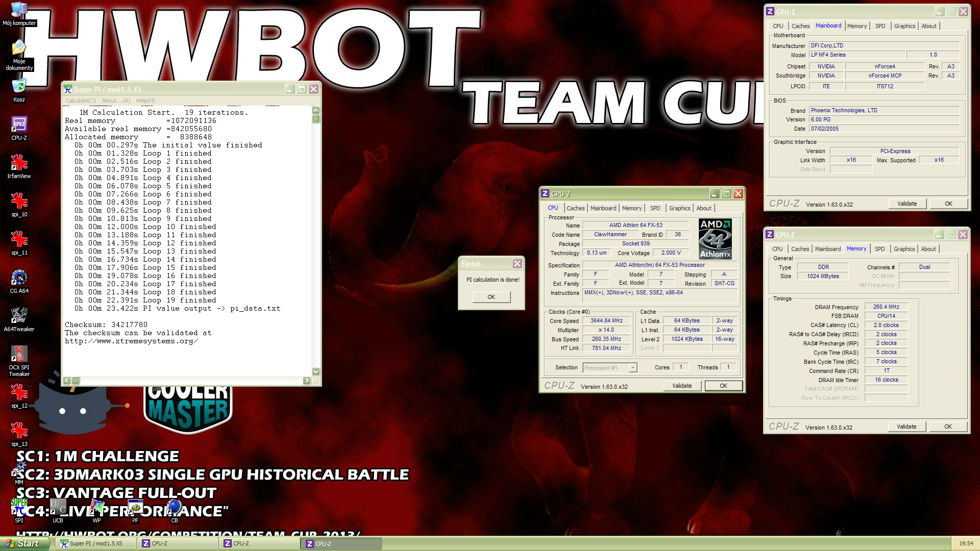This screenshot has width=980, height=551.
Task: Select Mainboard tab in memory CPU-Z window
Action: point(827,249)
